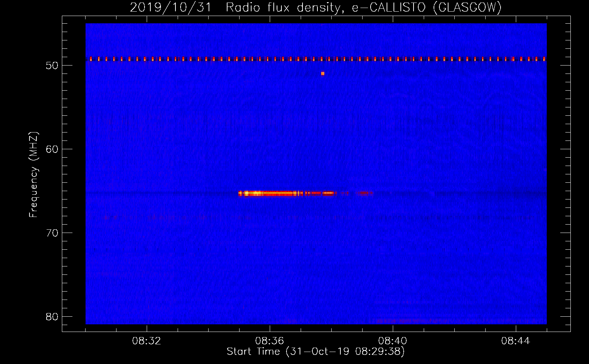Click the plot title mentioning e-CALLISTO (GLASGOW)
Screen dimensions: 589x364
pos(316,7)
